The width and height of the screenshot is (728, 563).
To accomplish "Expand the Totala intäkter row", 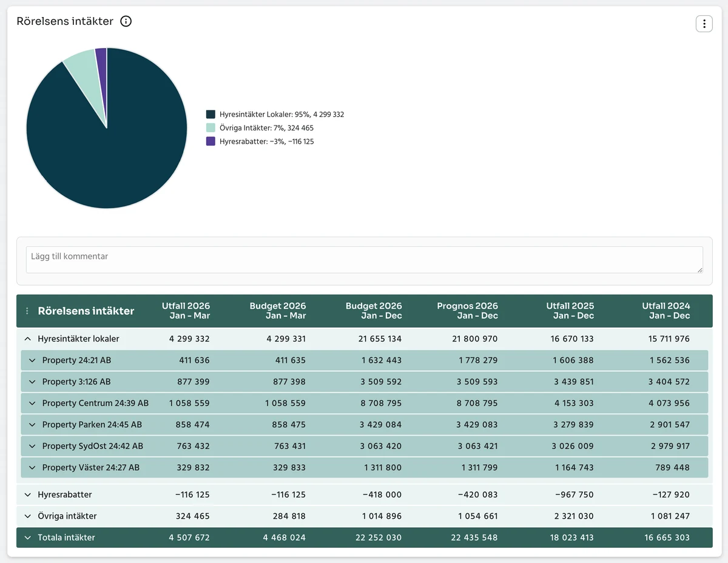I will [x=27, y=538].
